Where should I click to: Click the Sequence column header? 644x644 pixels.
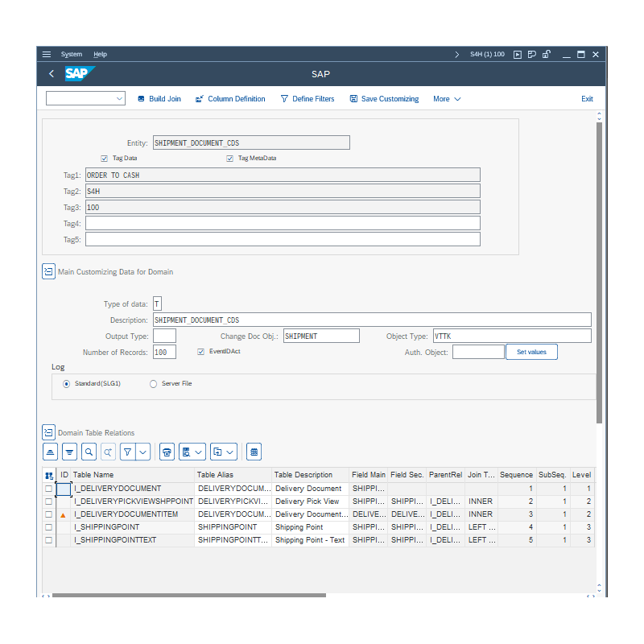coord(516,475)
